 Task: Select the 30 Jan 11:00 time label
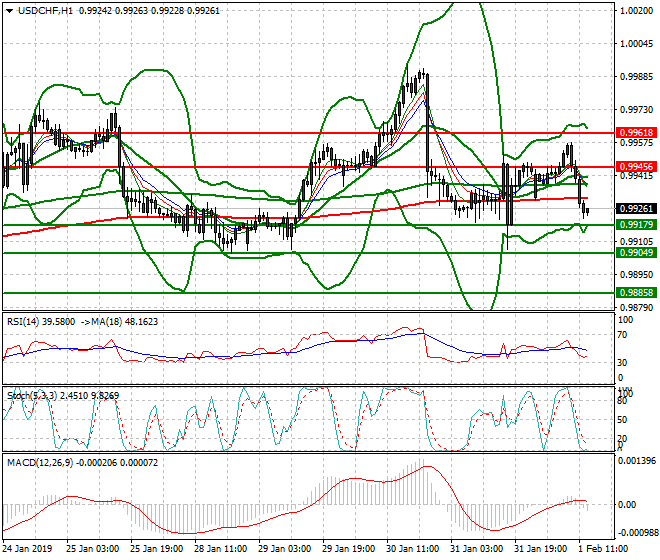(x=412, y=549)
